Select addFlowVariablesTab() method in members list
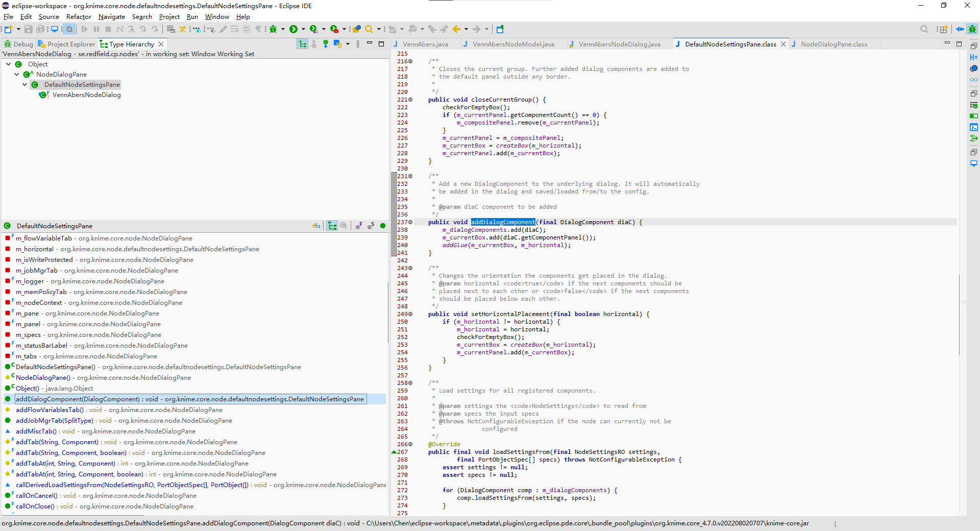The height and width of the screenshot is (531, 980). [x=50, y=410]
